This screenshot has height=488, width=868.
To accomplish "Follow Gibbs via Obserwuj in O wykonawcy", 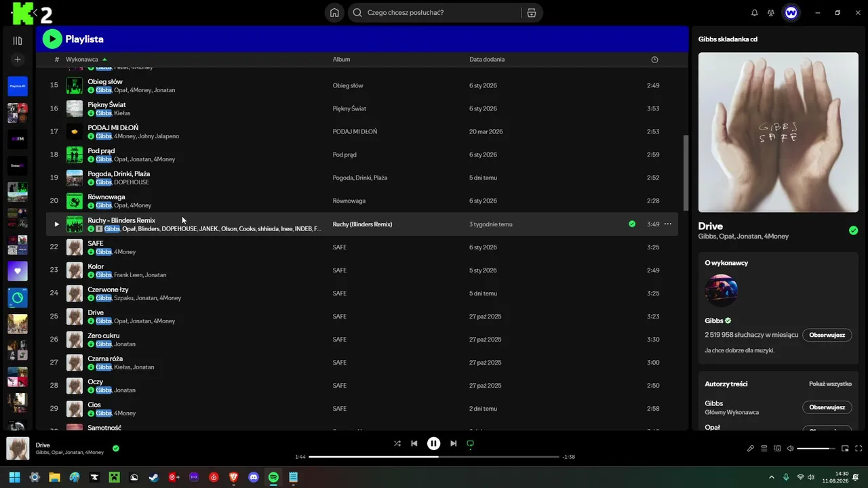I will [827, 335].
